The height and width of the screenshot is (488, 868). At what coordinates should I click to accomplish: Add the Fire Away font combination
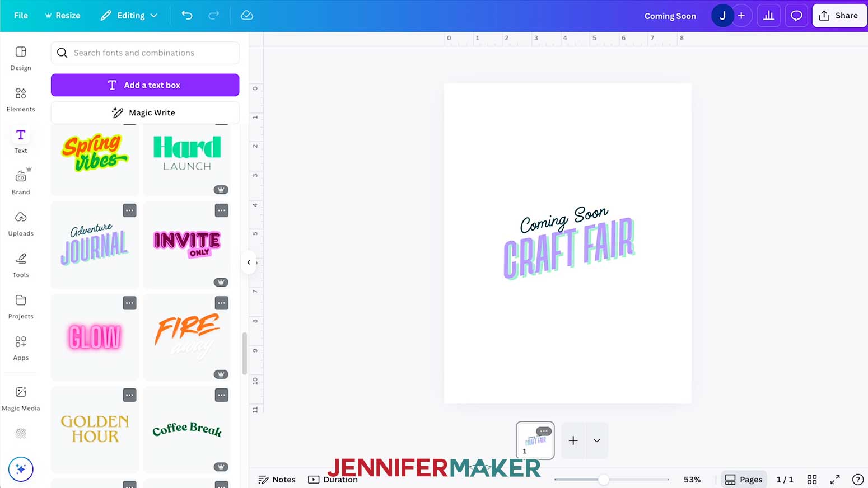[187, 337]
